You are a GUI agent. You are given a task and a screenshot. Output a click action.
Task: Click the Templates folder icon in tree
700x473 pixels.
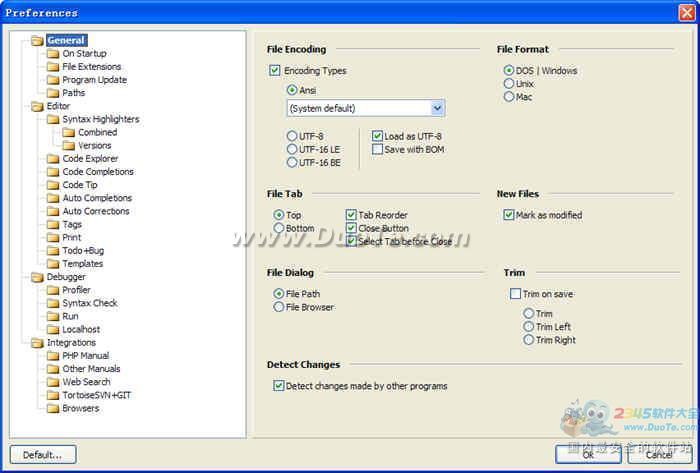[53, 264]
